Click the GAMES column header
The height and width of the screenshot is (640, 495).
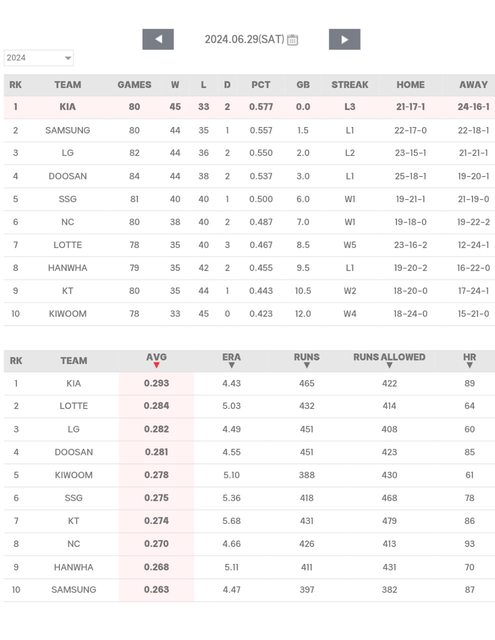click(134, 84)
